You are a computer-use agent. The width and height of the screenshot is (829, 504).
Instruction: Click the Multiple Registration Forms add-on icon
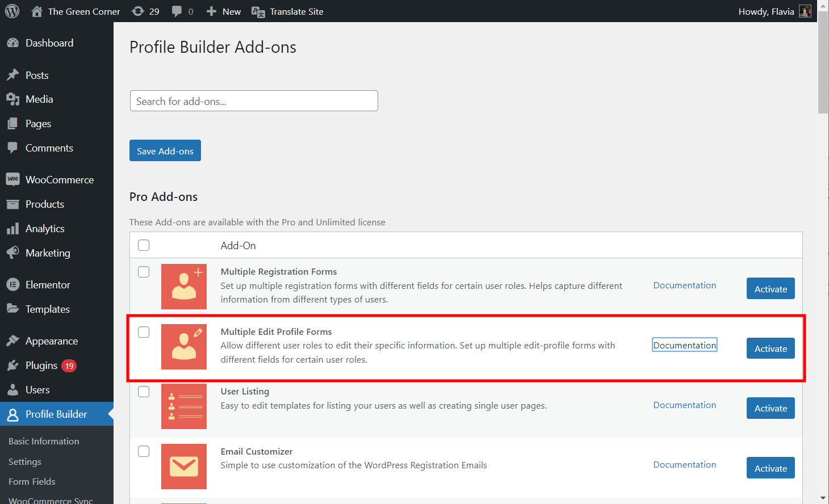184,287
